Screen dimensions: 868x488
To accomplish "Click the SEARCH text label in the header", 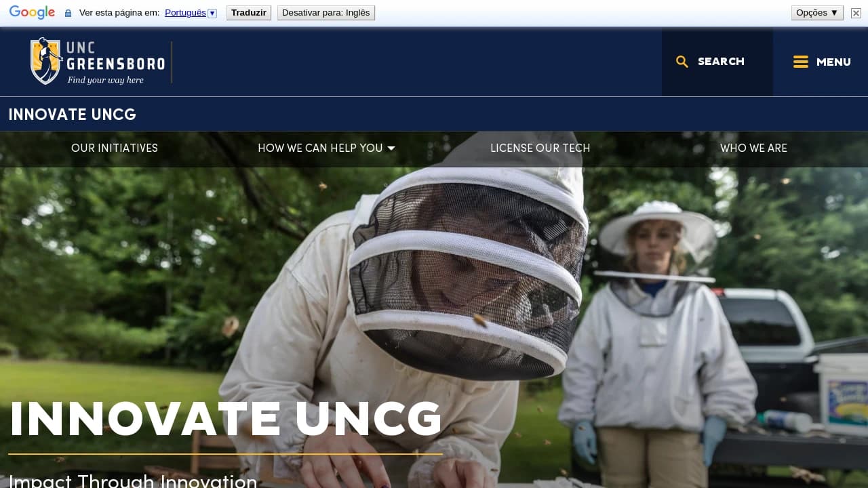I will [x=721, y=62].
